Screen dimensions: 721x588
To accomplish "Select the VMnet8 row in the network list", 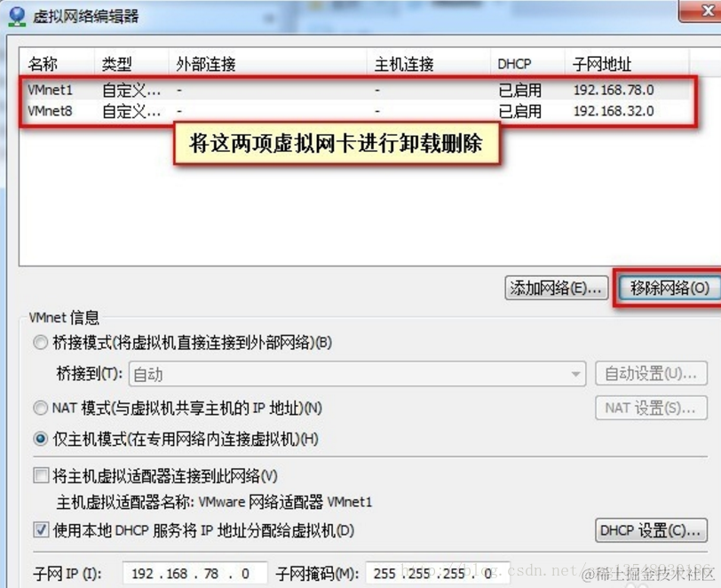I will pos(354,111).
